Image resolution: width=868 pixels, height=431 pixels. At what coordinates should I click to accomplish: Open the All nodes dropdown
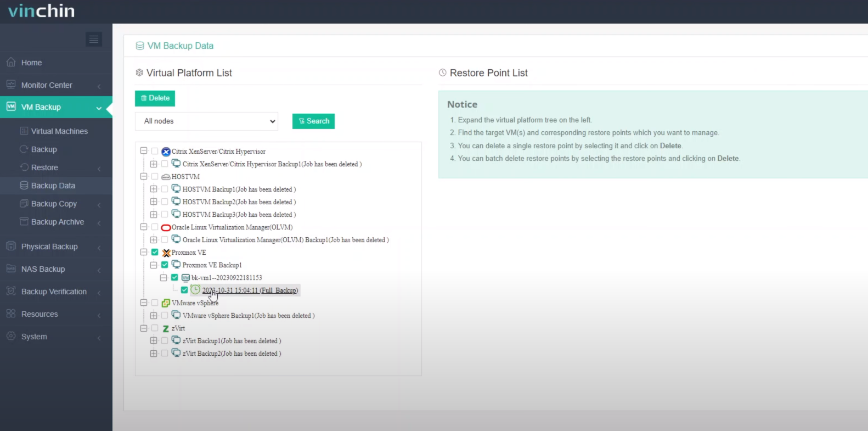pos(206,121)
